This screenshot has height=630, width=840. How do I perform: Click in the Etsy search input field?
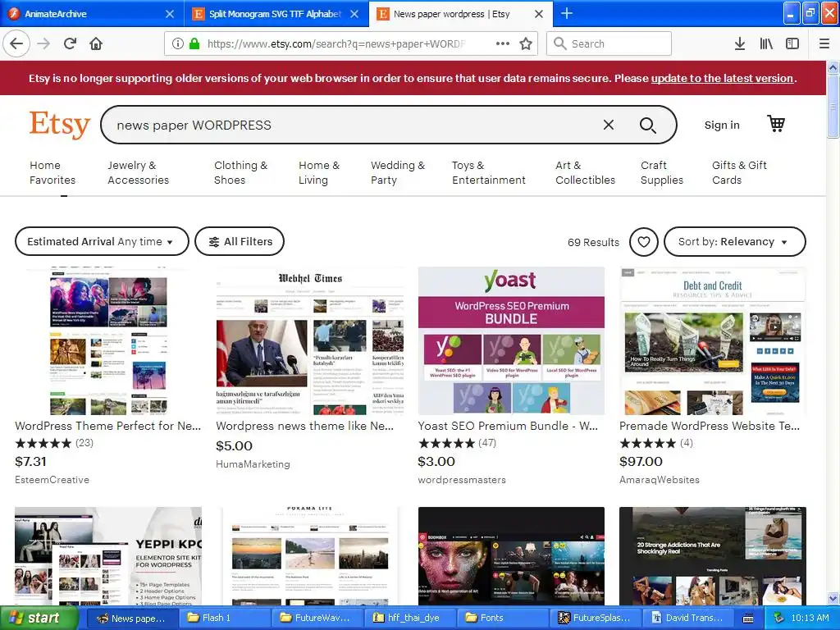(354, 125)
